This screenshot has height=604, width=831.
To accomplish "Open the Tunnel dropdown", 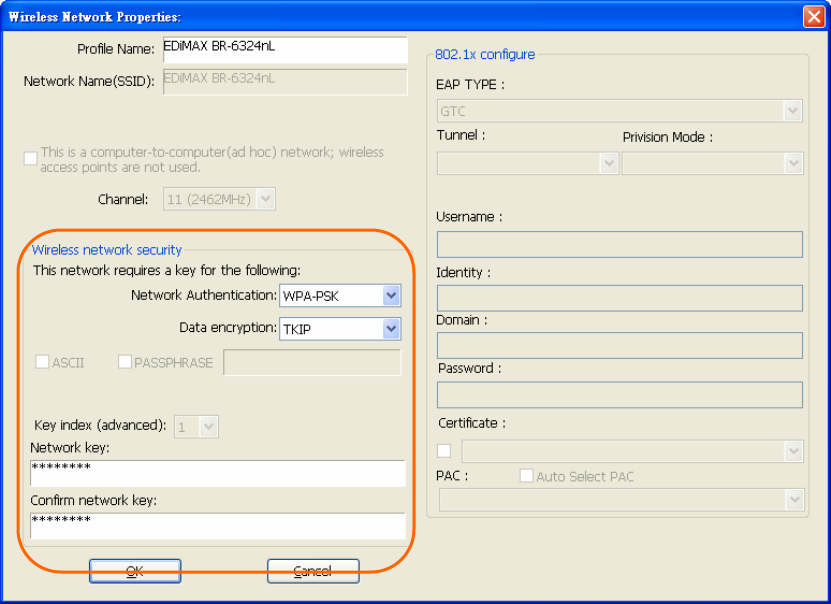I will 527,163.
